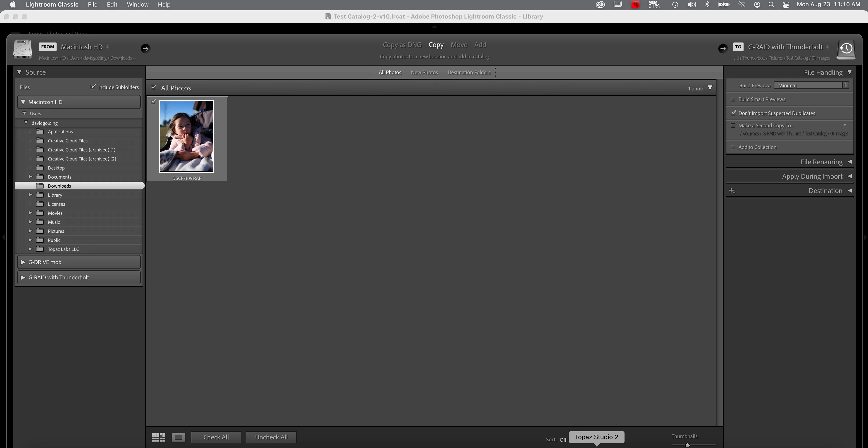Viewport: 868px width, 448px height.
Task: Switch to loupe view icon
Action: [x=178, y=437]
